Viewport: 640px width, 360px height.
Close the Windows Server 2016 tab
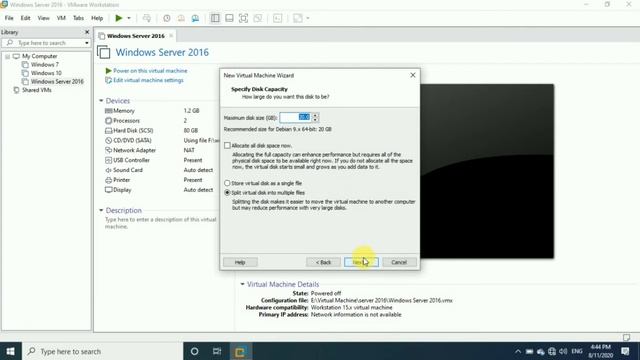click(x=171, y=36)
